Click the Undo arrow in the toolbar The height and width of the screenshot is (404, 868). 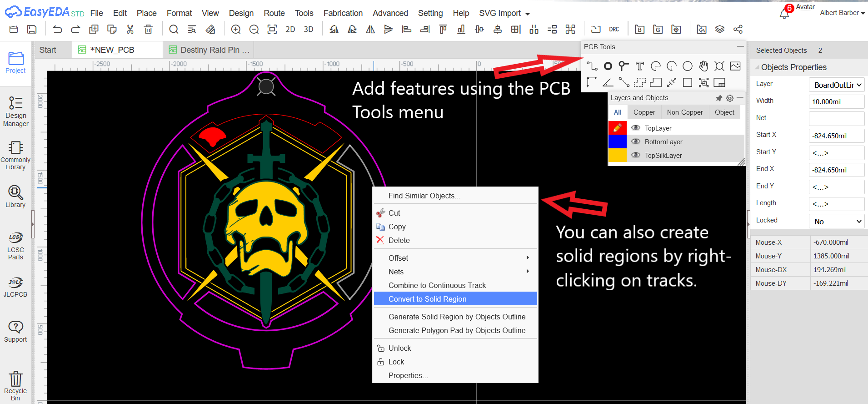pyautogui.click(x=57, y=30)
